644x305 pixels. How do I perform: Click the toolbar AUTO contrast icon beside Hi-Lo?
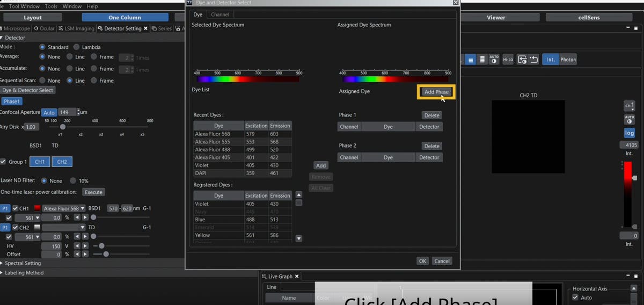pos(494,60)
